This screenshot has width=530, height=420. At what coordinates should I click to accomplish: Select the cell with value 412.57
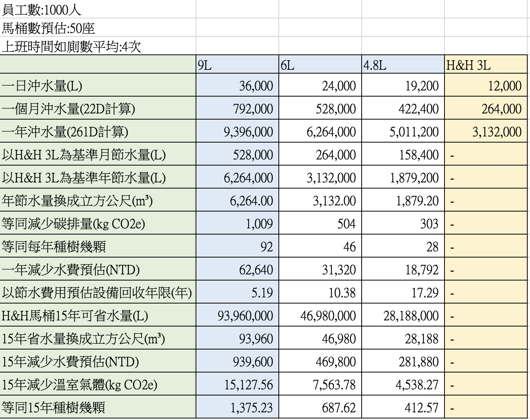[x=403, y=407]
